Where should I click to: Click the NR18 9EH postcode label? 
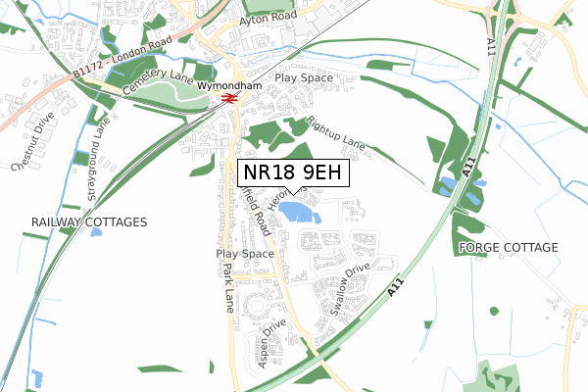(x=293, y=172)
